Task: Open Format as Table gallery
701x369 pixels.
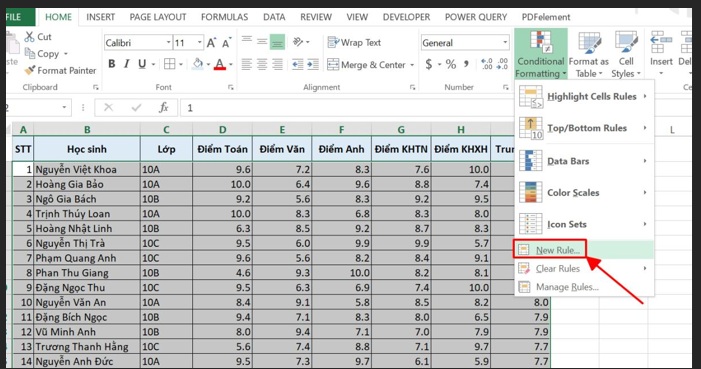Action: tap(589, 54)
